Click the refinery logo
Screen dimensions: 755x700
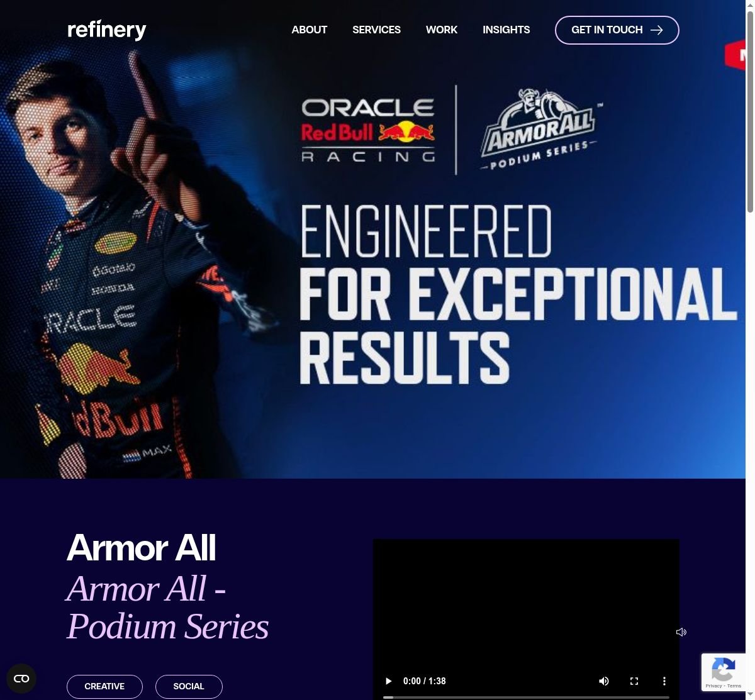(107, 30)
